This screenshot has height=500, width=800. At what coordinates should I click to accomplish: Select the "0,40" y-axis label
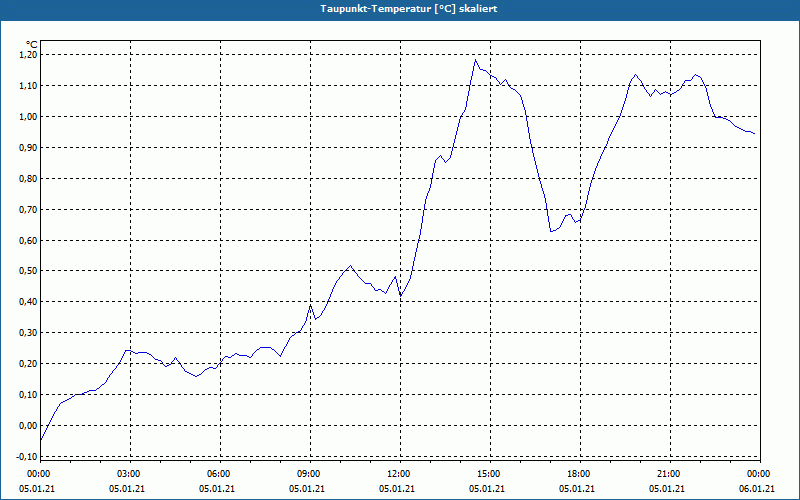pos(30,302)
